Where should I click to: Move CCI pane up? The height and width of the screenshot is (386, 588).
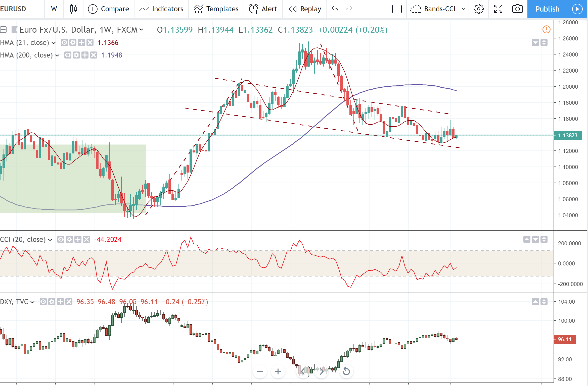tap(527, 239)
